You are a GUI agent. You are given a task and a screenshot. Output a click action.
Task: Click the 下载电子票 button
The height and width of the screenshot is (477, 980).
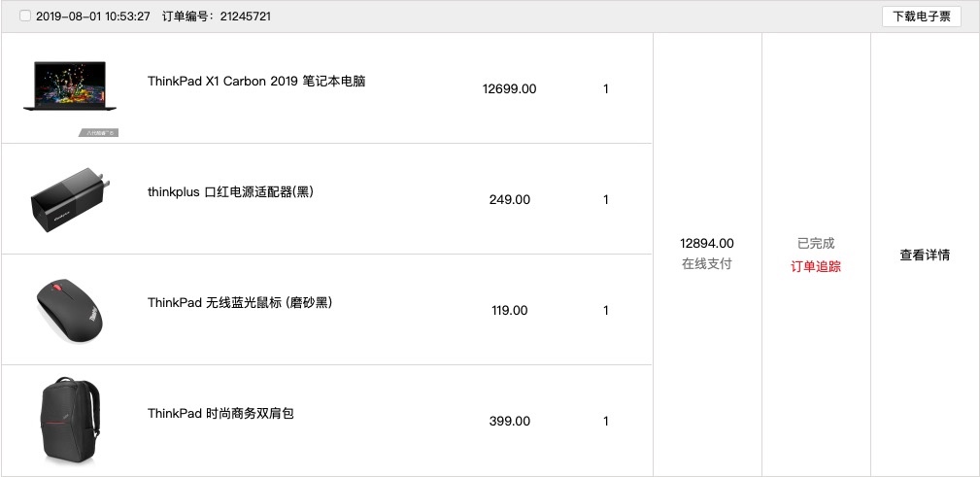(x=922, y=17)
